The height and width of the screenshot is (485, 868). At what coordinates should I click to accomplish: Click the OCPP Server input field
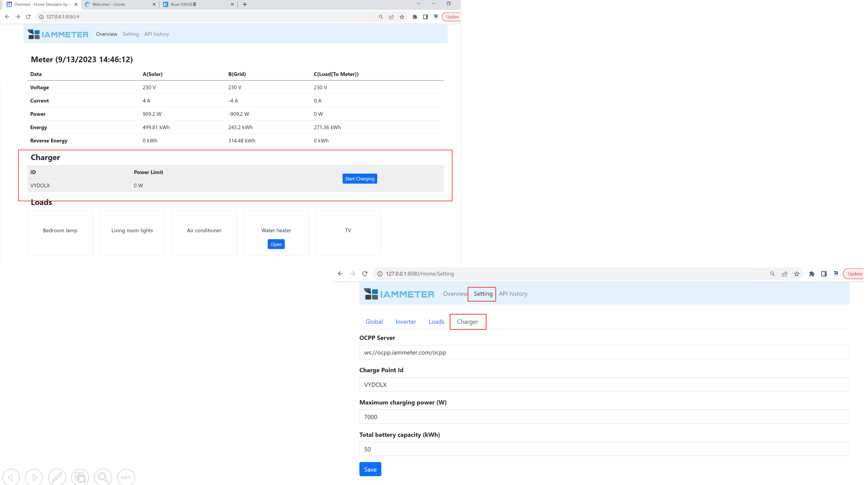pos(604,352)
